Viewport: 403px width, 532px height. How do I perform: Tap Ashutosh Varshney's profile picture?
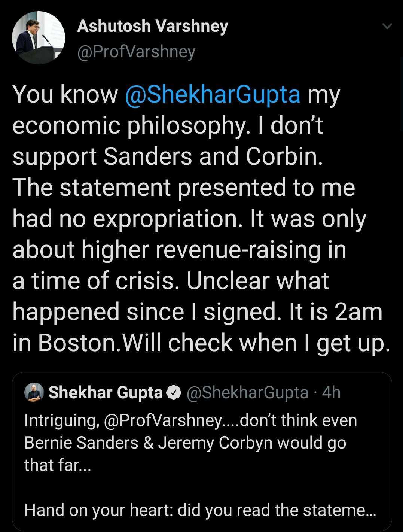(x=39, y=38)
